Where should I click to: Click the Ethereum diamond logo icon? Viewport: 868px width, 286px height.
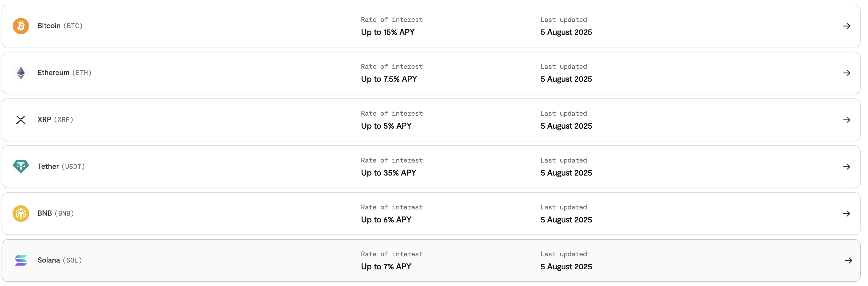(21, 73)
